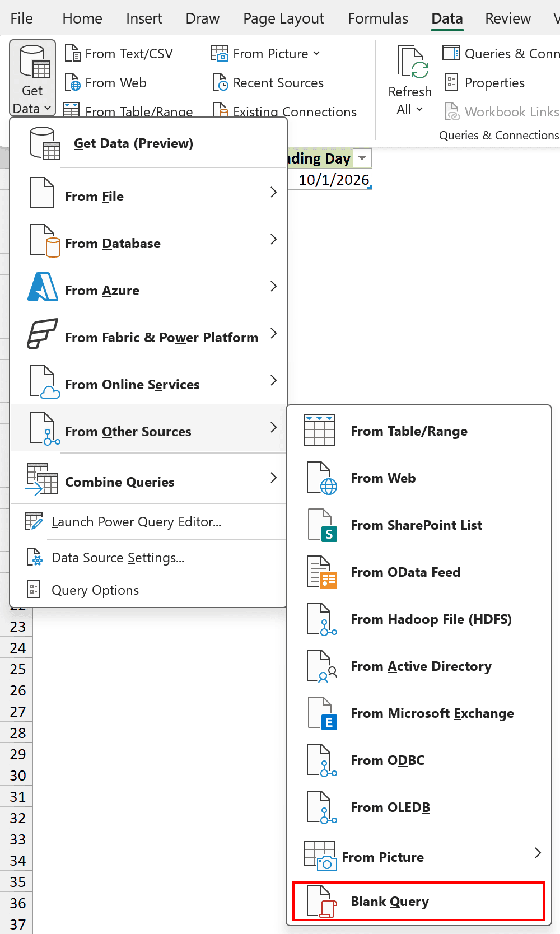Screen dimensions: 560x934
Task: Click the From File page icon
Action: point(42,193)
